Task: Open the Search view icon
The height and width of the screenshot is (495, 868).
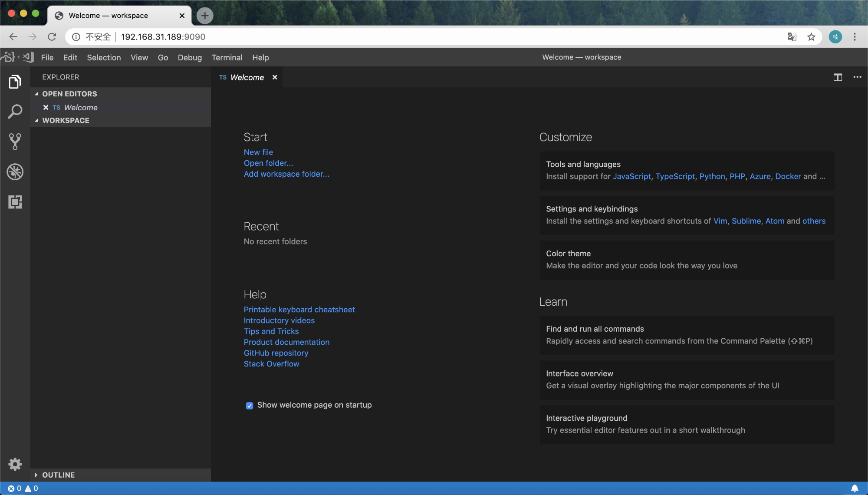Action: (15, 112)
